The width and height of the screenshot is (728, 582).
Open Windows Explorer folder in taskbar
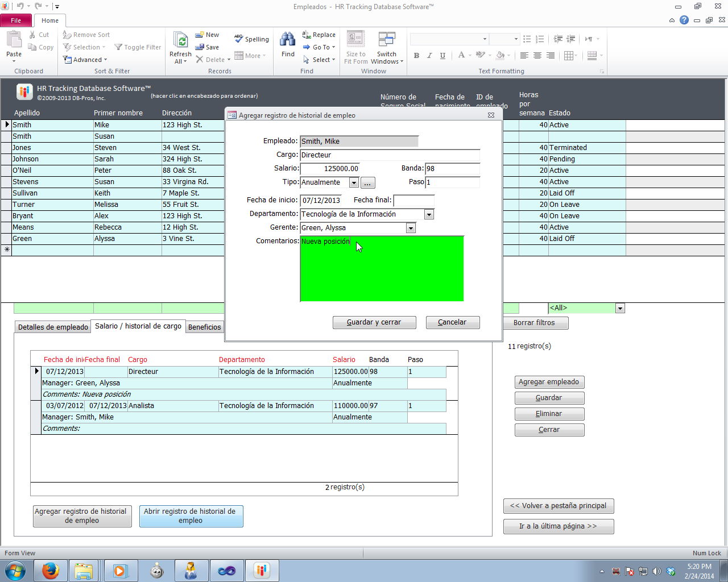click(x=84, y=570)
